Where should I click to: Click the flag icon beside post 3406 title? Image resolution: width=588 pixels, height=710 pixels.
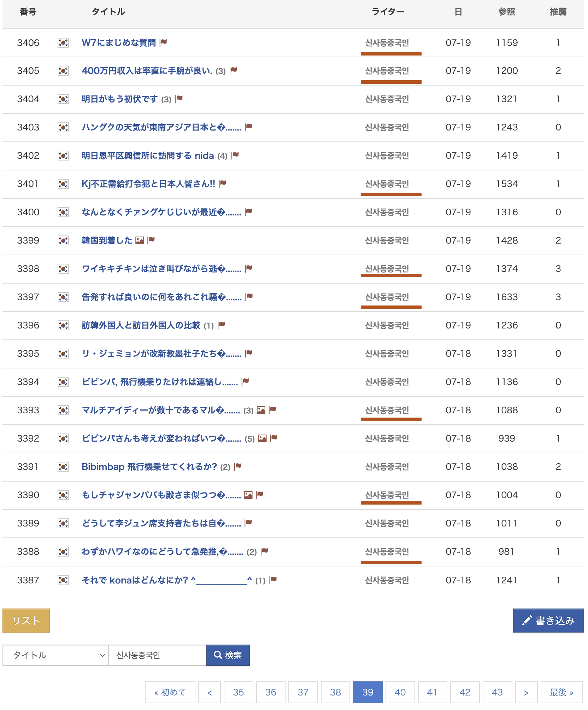point(163,42)
